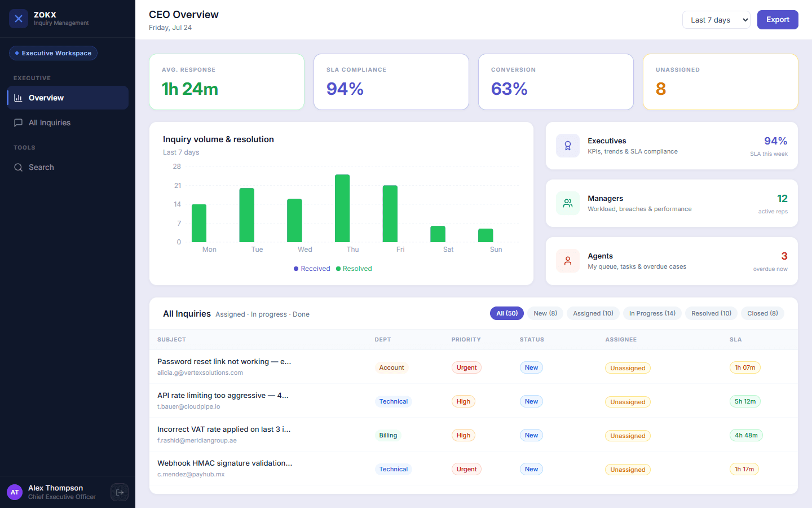Click the Executive Workspace pill
This screenshot has height=508, width=812.
point(53,53)
